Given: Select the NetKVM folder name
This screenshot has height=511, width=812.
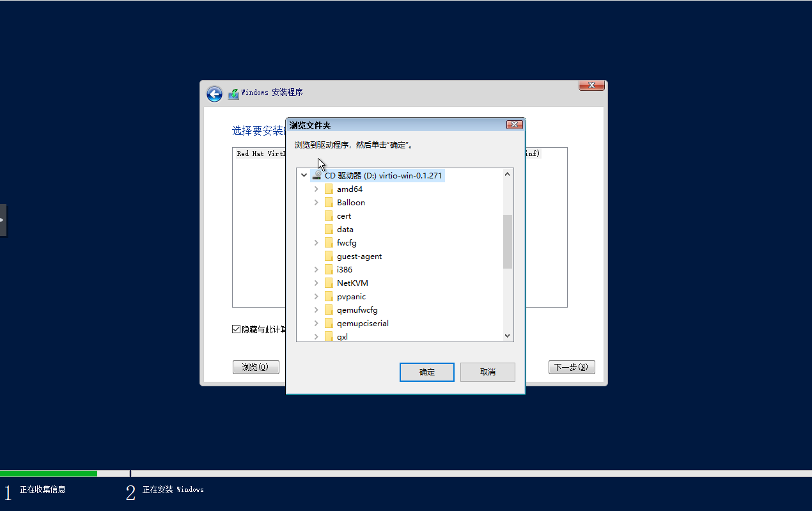Looking at the screenshot, I should [x=352, y=283].
